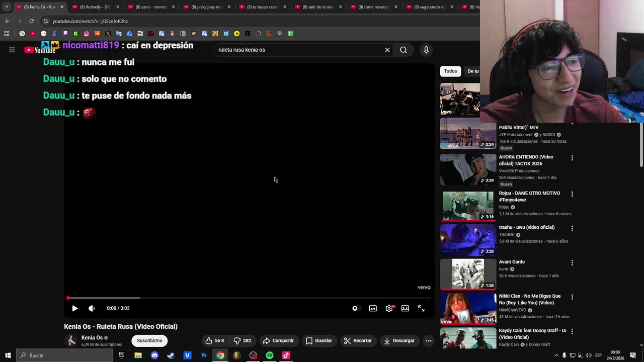
Task: Click the YouTube logo
Action: 40,50
